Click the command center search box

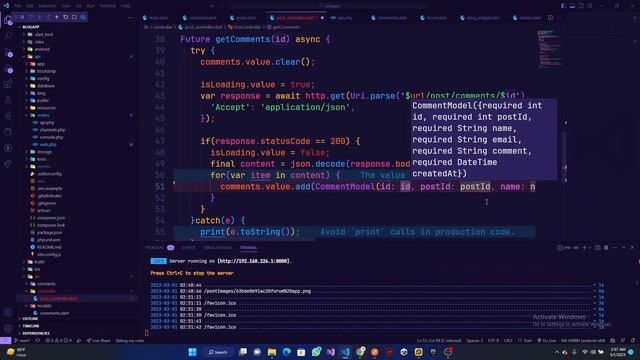[329, 6]
